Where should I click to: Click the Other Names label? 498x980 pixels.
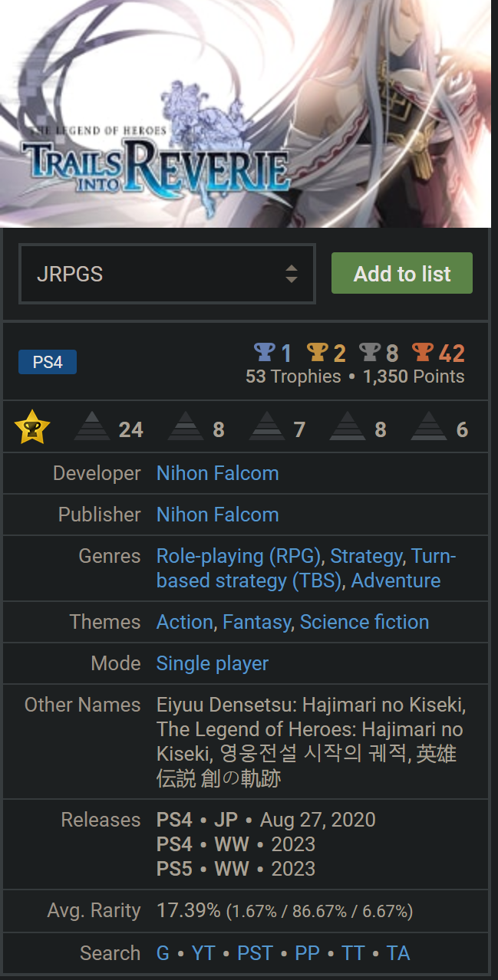[82, 705]
